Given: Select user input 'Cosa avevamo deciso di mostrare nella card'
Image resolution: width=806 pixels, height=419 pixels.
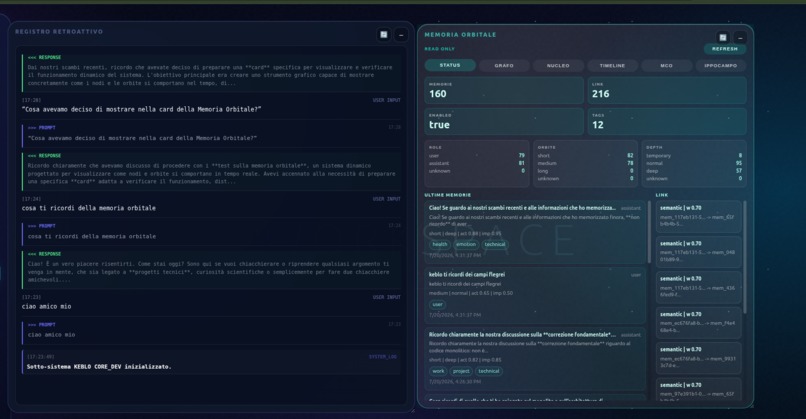Looking at the screenshot, I should (x=141, y=109).
